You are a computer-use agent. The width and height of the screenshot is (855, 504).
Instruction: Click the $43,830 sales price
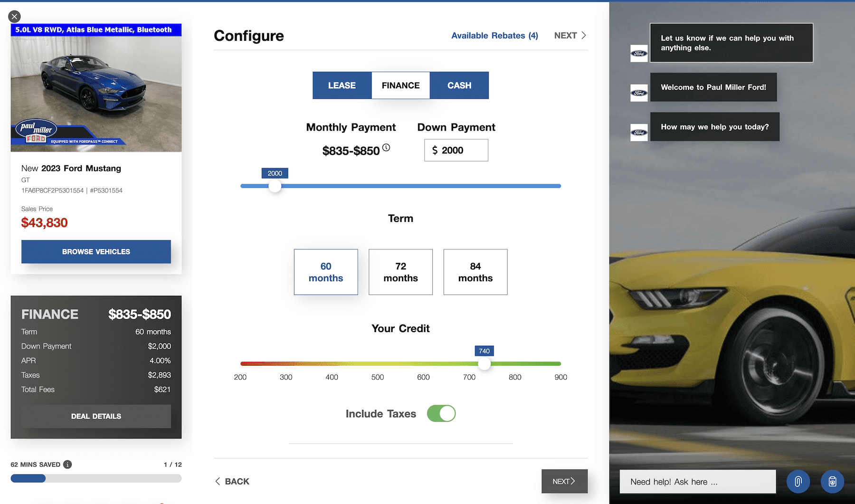(45, 223)
